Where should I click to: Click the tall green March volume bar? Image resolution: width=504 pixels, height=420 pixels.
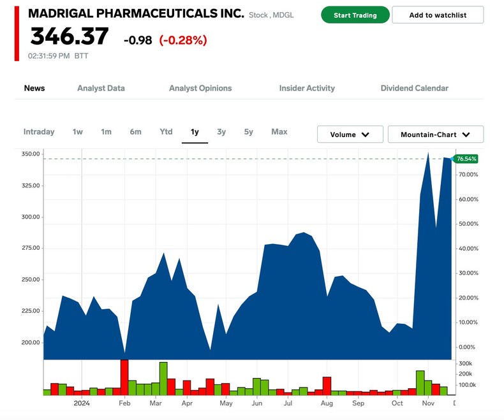click(x=163, y=379)
